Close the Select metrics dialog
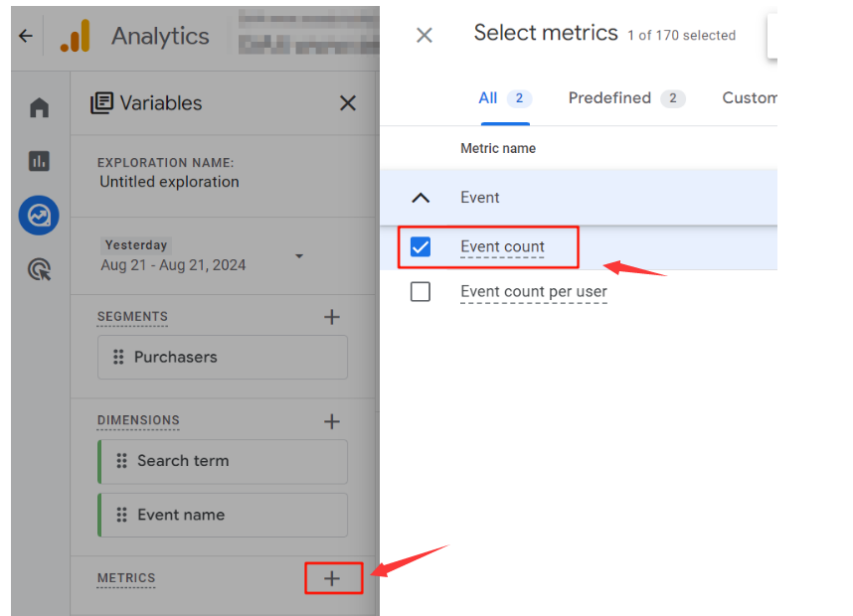 point(425,36)
